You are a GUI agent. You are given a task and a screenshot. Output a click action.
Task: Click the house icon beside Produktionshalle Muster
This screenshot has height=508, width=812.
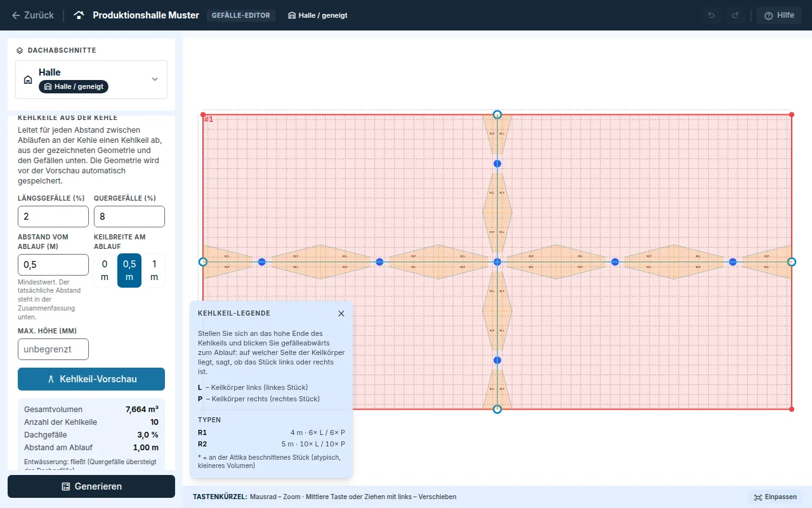[x=79, y=15]
